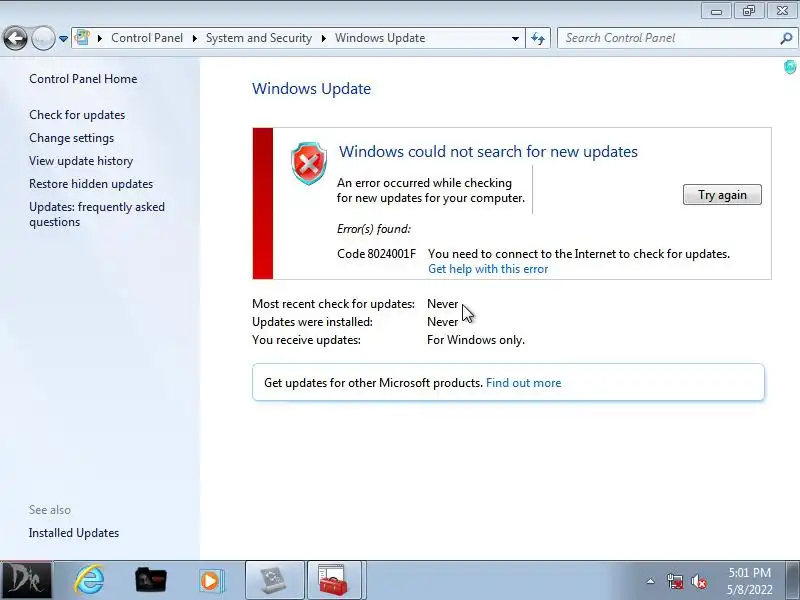Click the muted volume tray icon
This screenshot has height=600, width=800.
pos(698,581)
